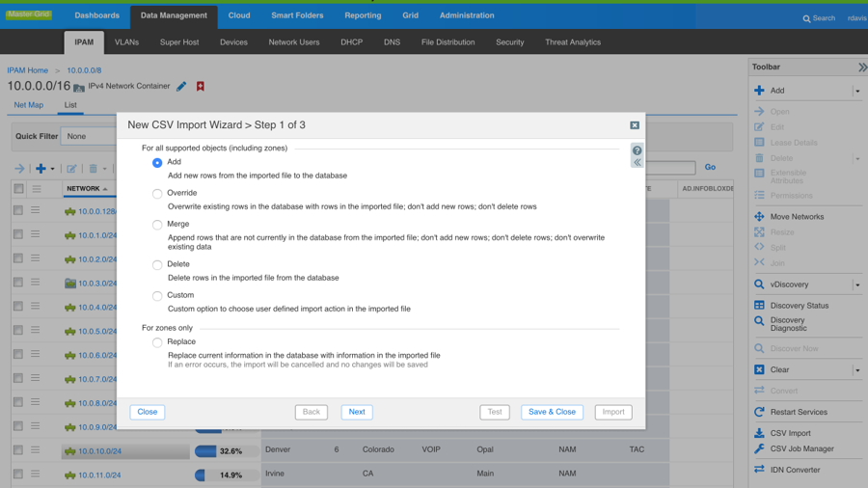Click the Move Networks icon

(x=759, y=217)
